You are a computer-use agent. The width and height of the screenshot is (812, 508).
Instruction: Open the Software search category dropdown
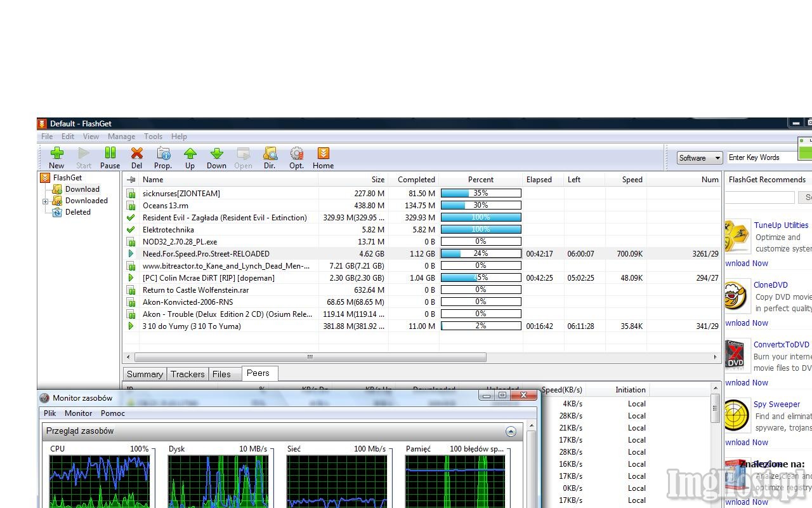700,158
